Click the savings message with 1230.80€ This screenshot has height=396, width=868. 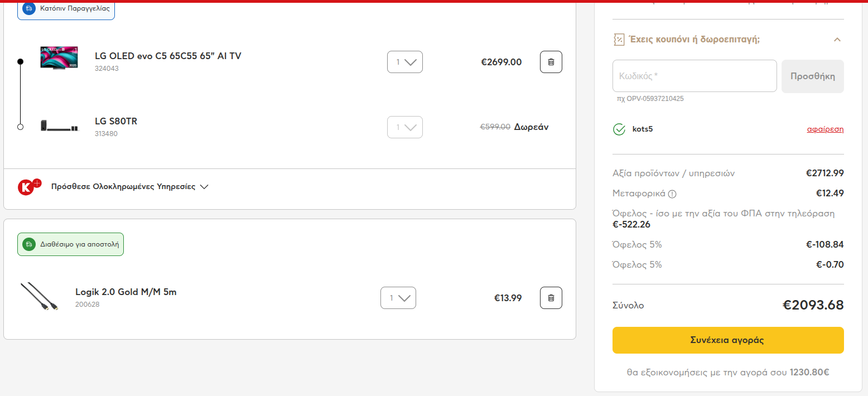coord(728,372)
